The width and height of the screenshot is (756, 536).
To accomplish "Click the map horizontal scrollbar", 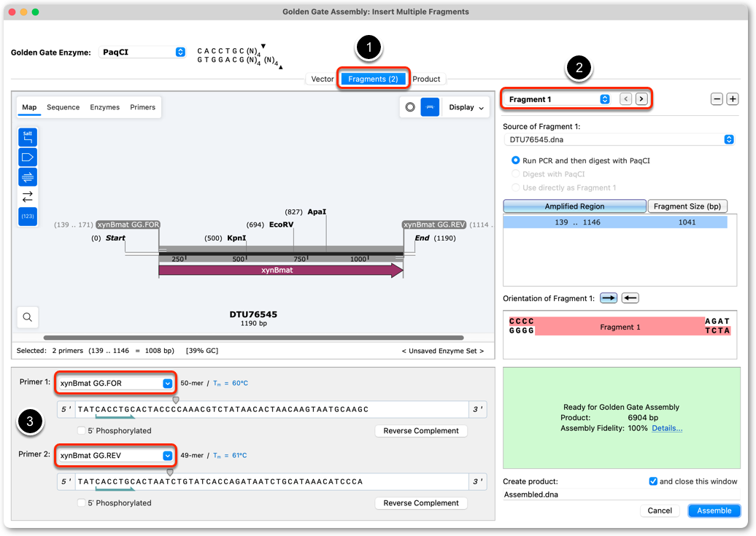I will (x=254, y=338).
